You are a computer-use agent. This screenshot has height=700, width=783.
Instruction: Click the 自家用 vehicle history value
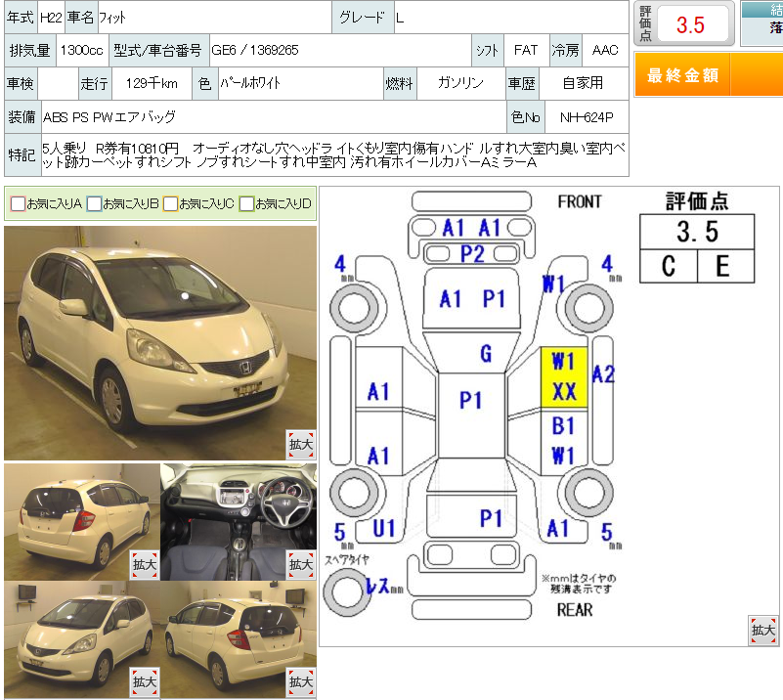584,83
